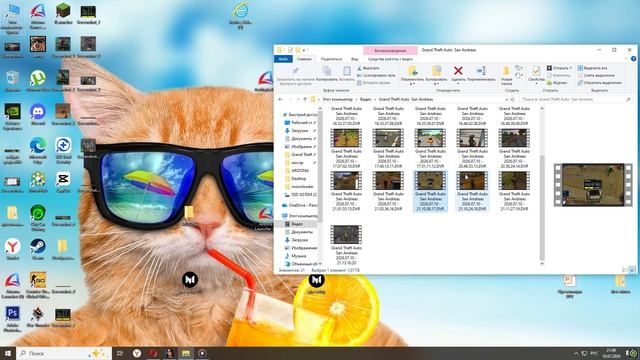Open Counter-Strike Global Offensive desktop icon

(x=38, y=280)
